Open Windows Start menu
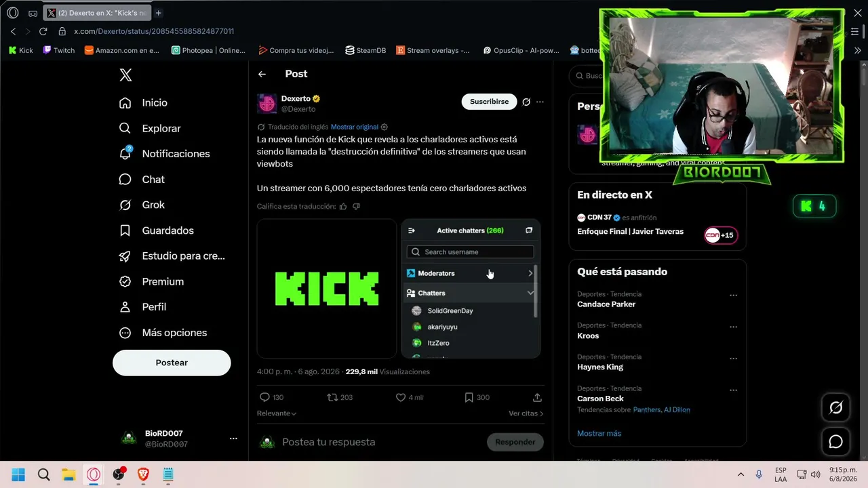 (18, 474)
